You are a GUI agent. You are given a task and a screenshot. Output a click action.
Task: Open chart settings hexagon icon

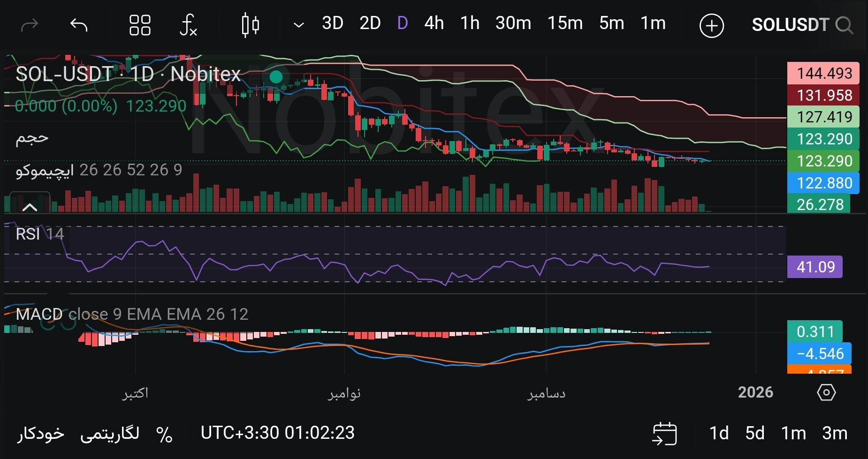click(x=826, y=392)
